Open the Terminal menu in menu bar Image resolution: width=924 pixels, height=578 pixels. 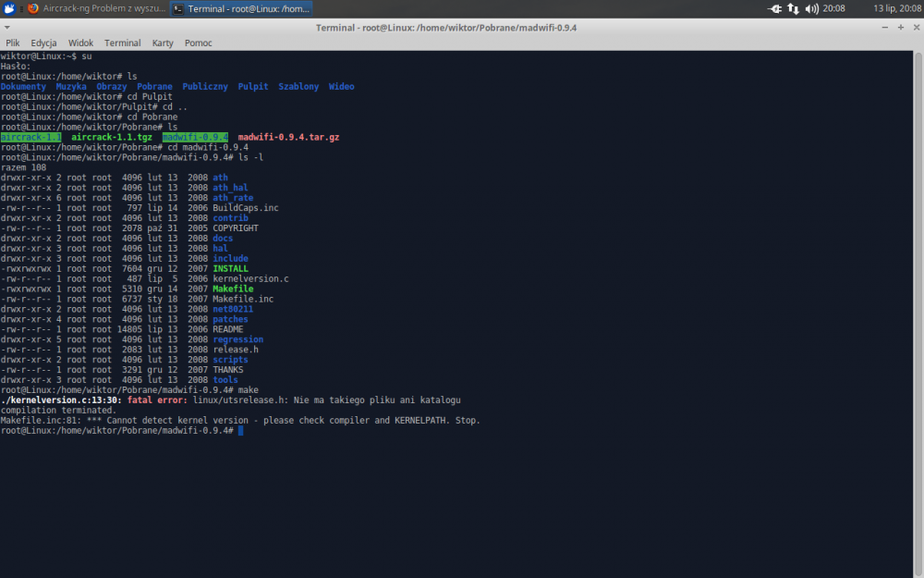[x=123, y=43]
